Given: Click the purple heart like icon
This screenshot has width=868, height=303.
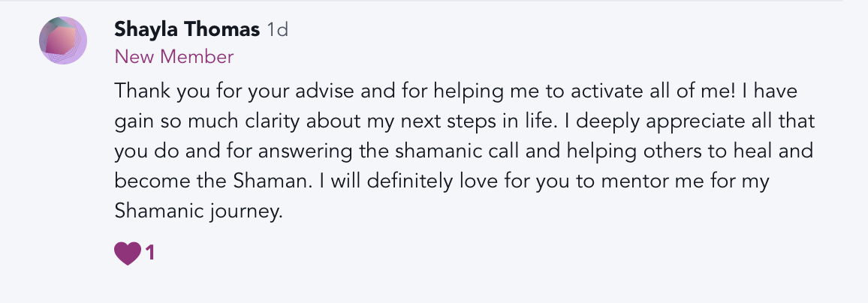Looking at the screenshot, I should pos(127,253).
